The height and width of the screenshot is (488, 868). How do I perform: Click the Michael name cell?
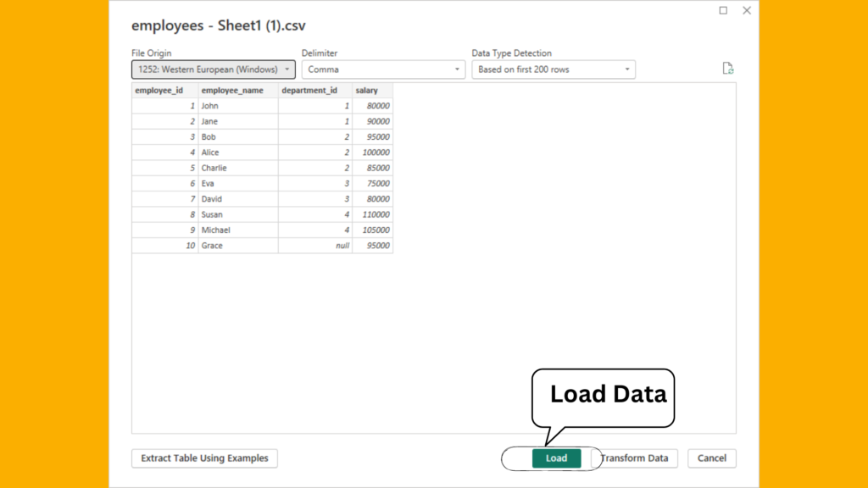point(238,230)
